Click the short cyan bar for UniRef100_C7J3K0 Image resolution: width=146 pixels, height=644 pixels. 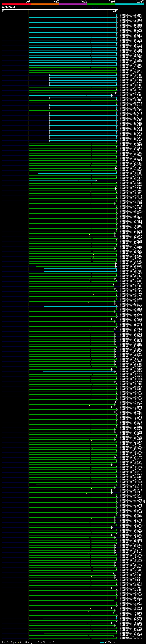point(63,180)
